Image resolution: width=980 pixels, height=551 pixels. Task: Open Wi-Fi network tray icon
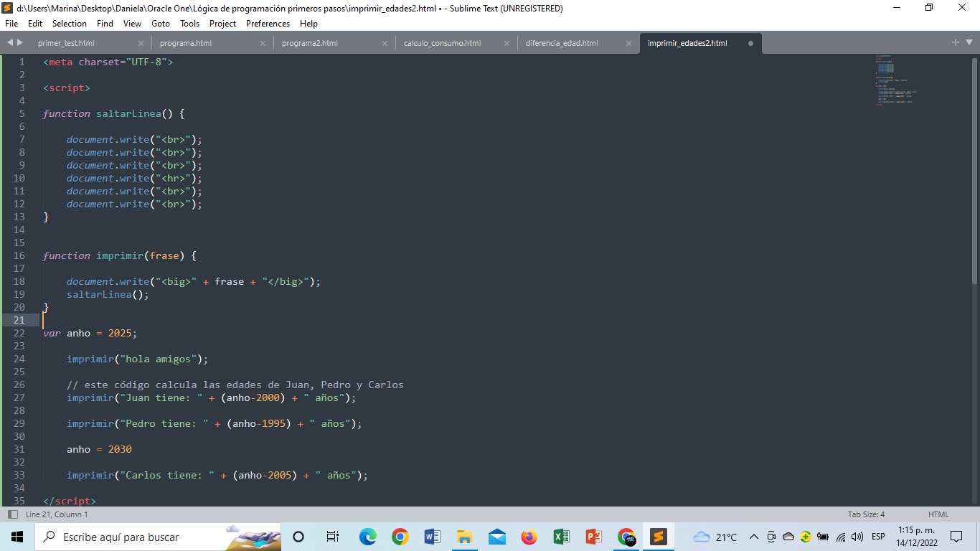841,537
